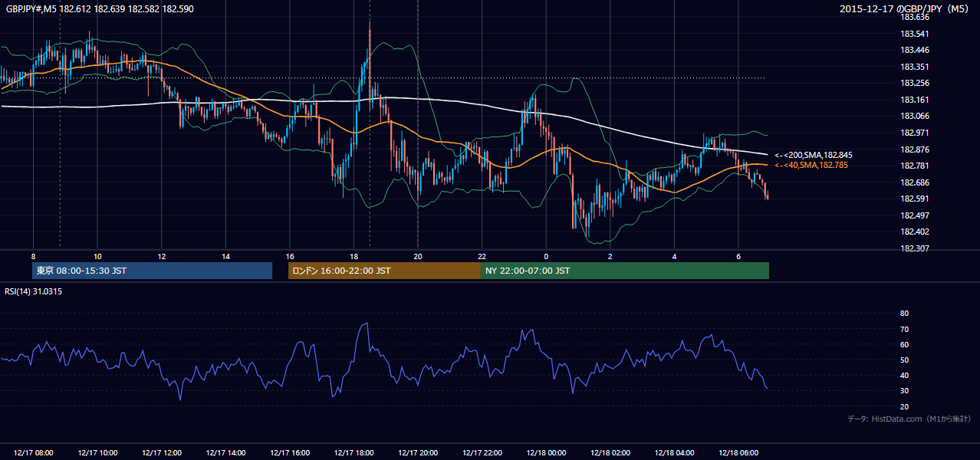This screenshot has height=460, width=980.
Task: Click the 2015-12-17 GBP/JPY (M5) header
Action: tap(904, 9)
